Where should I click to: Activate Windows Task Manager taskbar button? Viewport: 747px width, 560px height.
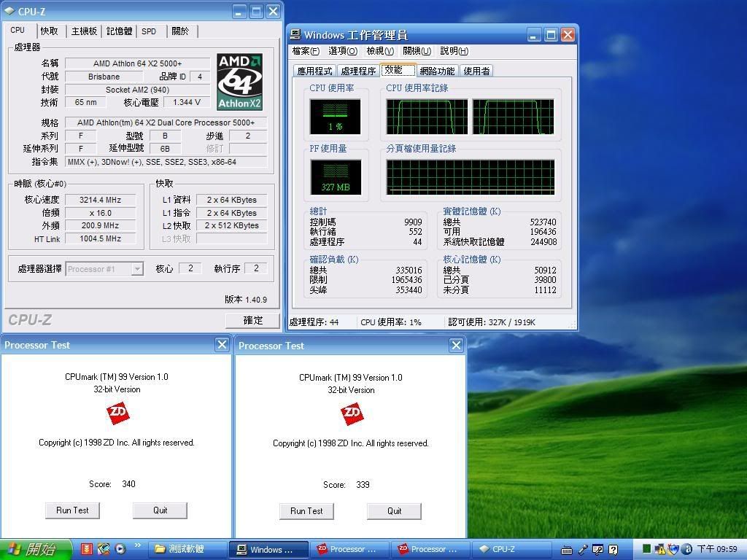click(x=268, y=549)
